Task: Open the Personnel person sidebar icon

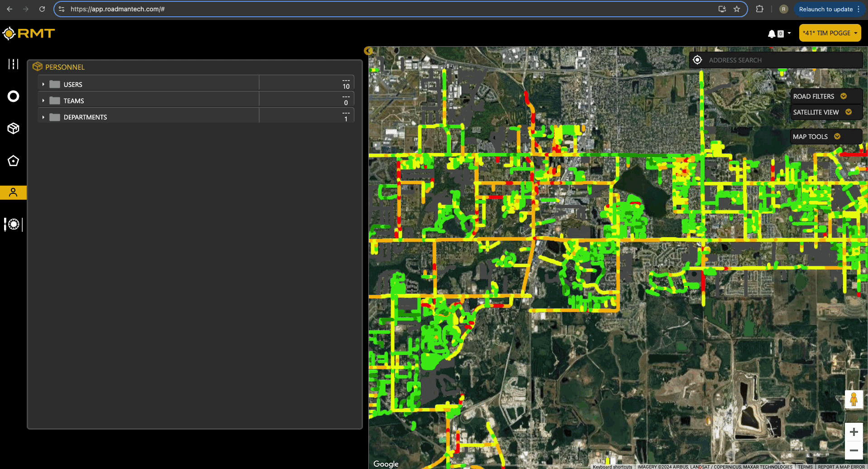Action: (x=14, y=192)
